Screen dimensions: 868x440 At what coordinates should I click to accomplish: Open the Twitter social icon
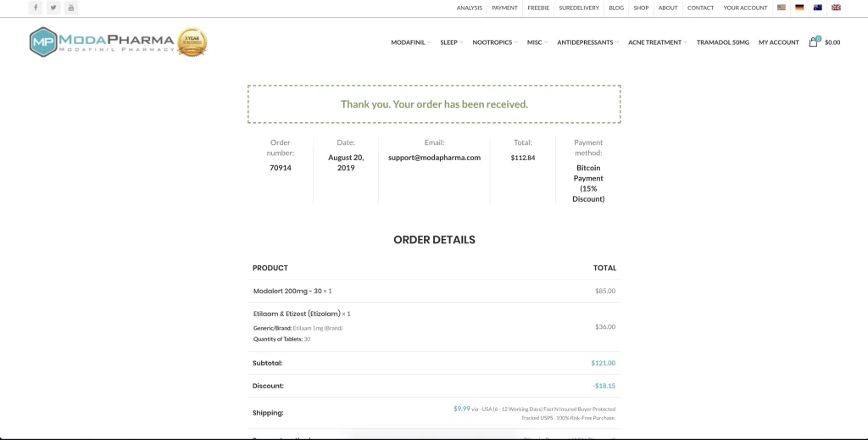click(x=53, y=8)
